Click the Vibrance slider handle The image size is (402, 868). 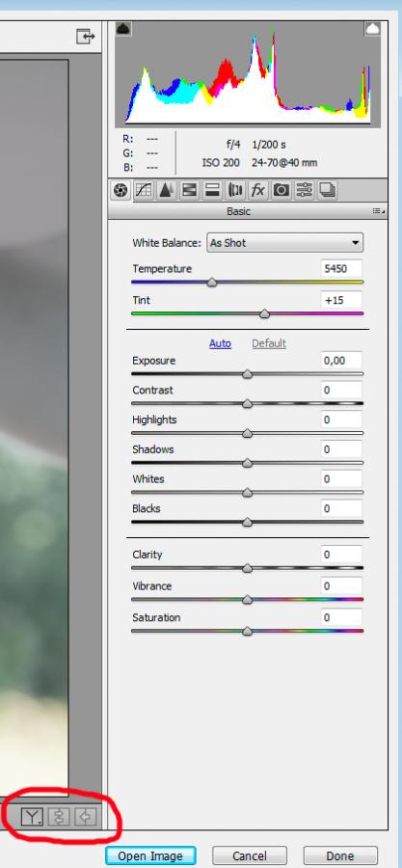pyautogui.click(x=247, y=600)
